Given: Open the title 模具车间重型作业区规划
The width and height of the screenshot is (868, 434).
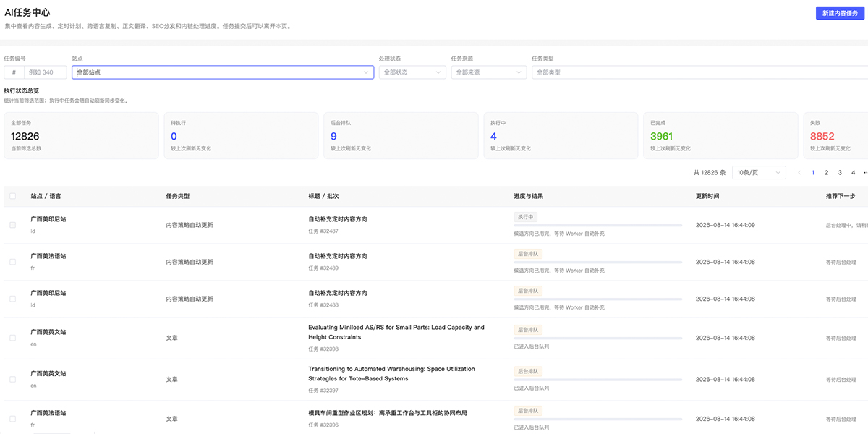Looking at the screenshot, I should [388, 413].
